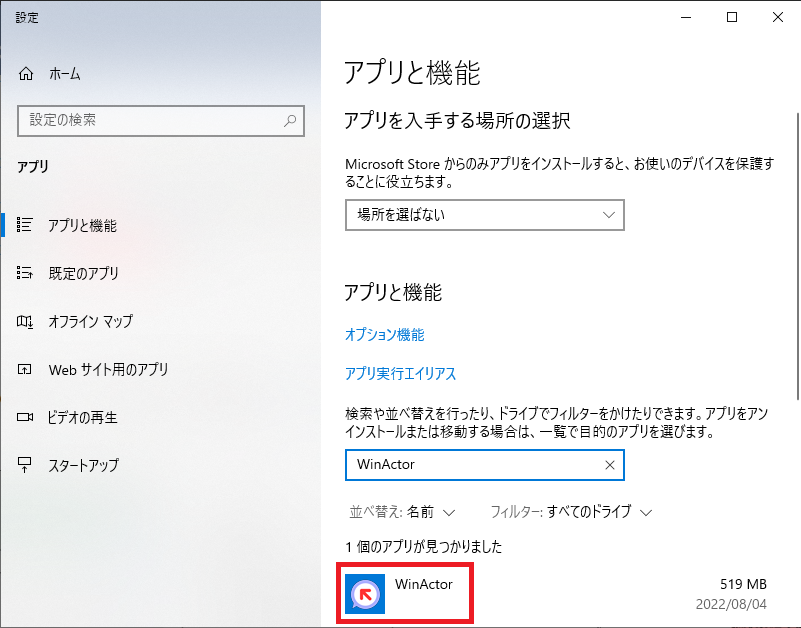Click the Home house icon
The height and width of the screenshot is (628, 801).
coord(26,74)
